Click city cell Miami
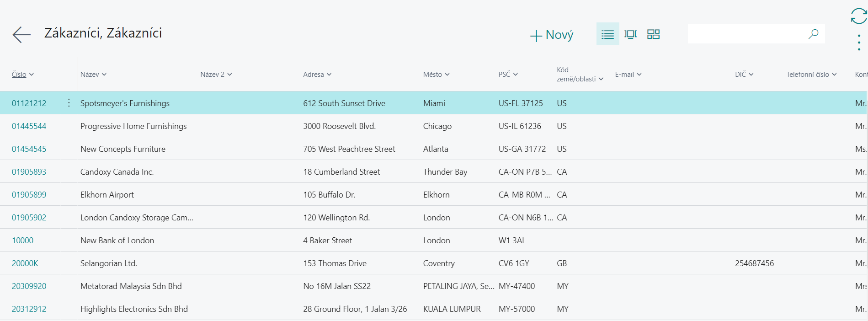 (x=434, y=103)
